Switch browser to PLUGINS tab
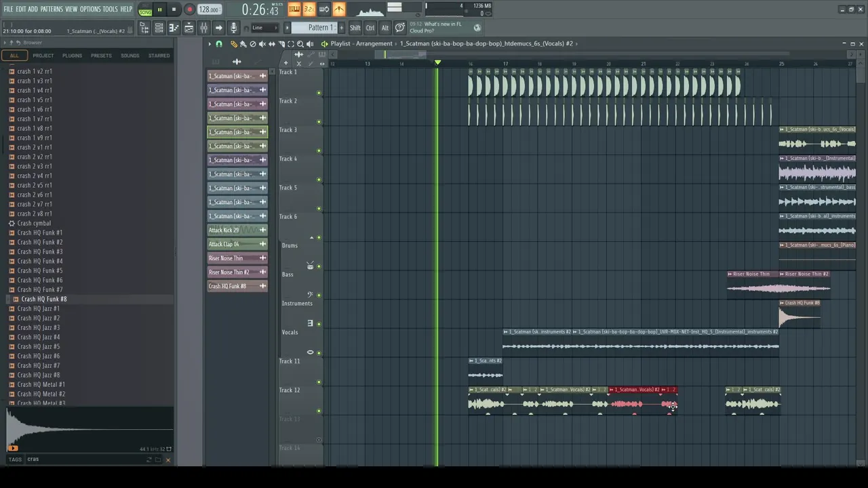 pyautogui.click(x=72, y=56)
